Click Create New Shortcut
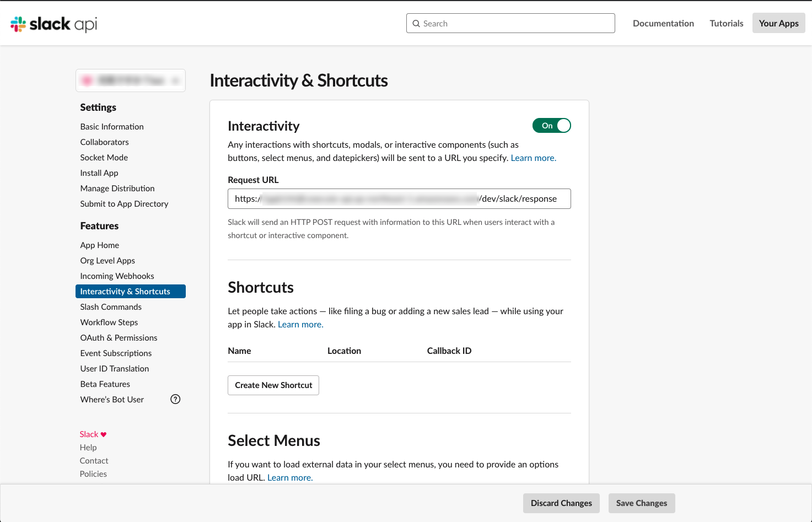The height and width of the screenshot is (522, 812). (273, 385)
